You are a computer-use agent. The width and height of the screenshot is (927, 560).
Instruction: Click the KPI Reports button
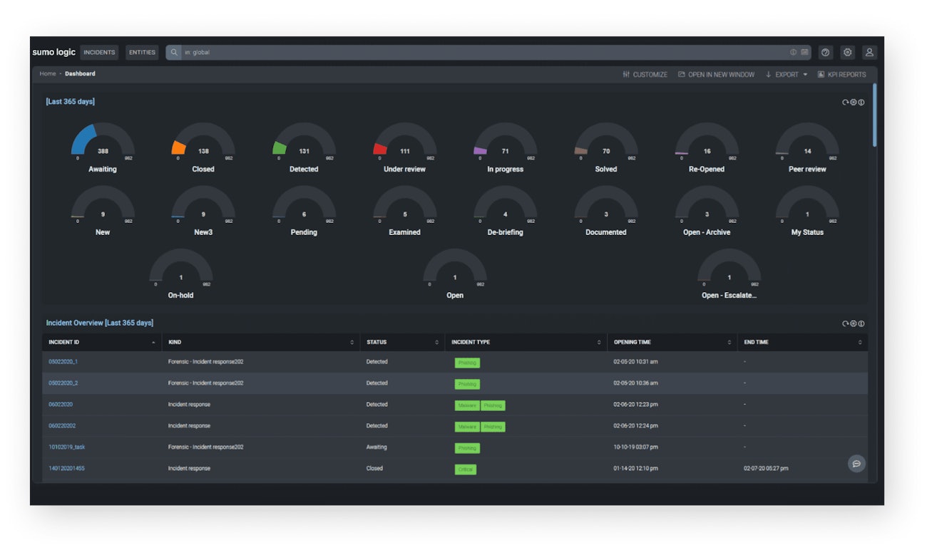pos(841,74)
